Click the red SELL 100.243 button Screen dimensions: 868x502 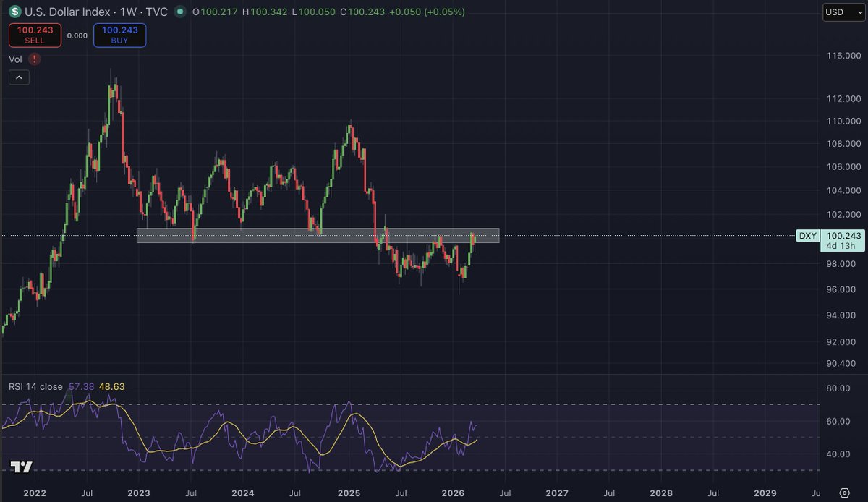(x=35, y=35)
